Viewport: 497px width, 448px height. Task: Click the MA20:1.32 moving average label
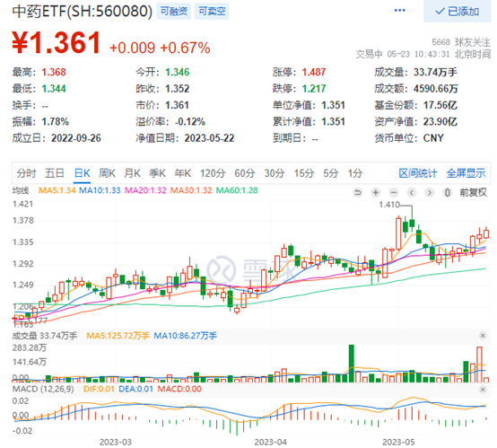click(145, 190)
